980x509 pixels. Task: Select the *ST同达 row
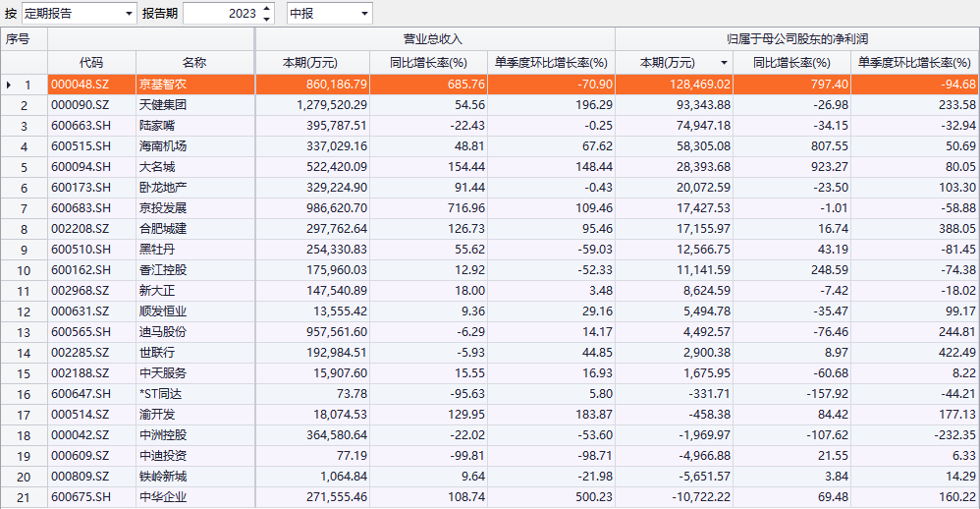(x=162, y=394)
